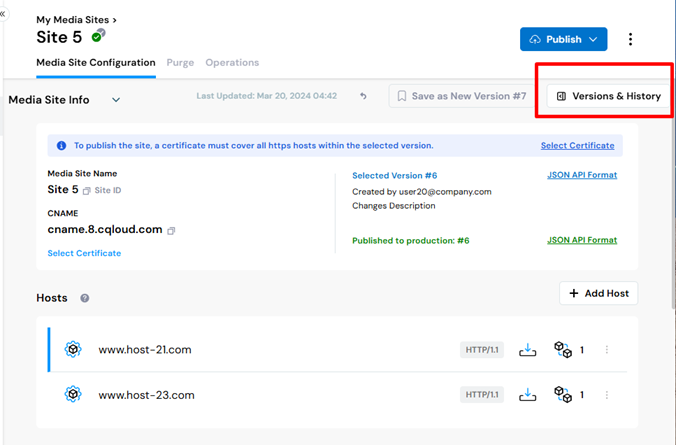The image size is (676, 445).
Task: Switch to the Operations tab
Action: [232, 63]
